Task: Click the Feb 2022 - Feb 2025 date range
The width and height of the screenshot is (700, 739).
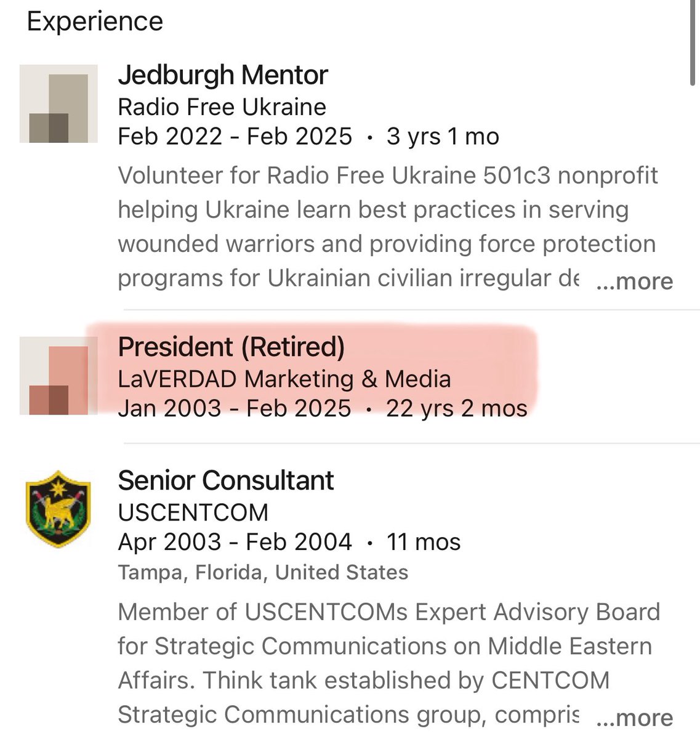Action: pos(235,136)
